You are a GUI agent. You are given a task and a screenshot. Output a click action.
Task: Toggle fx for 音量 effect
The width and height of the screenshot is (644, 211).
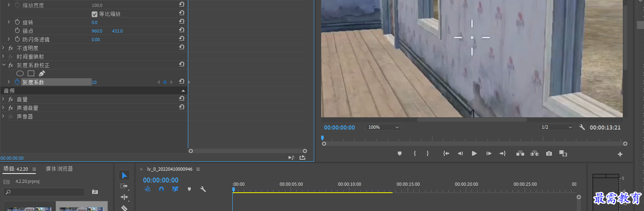(x=11, y=99)
